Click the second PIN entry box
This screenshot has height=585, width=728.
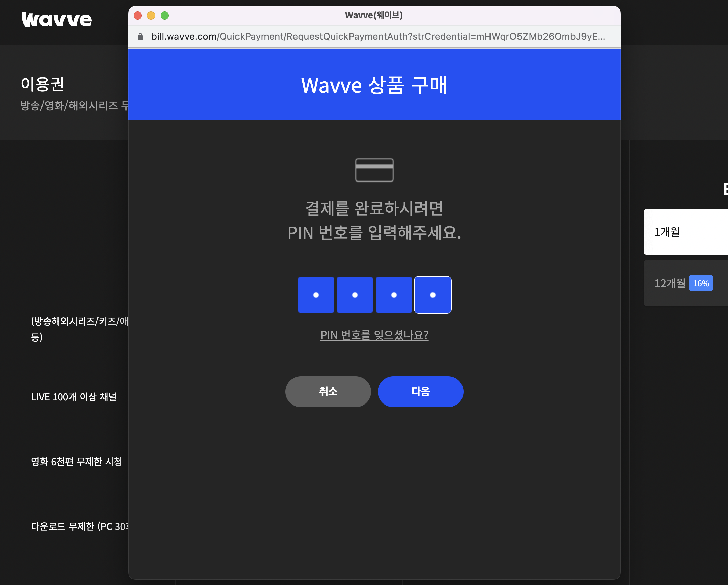[355, 295]
